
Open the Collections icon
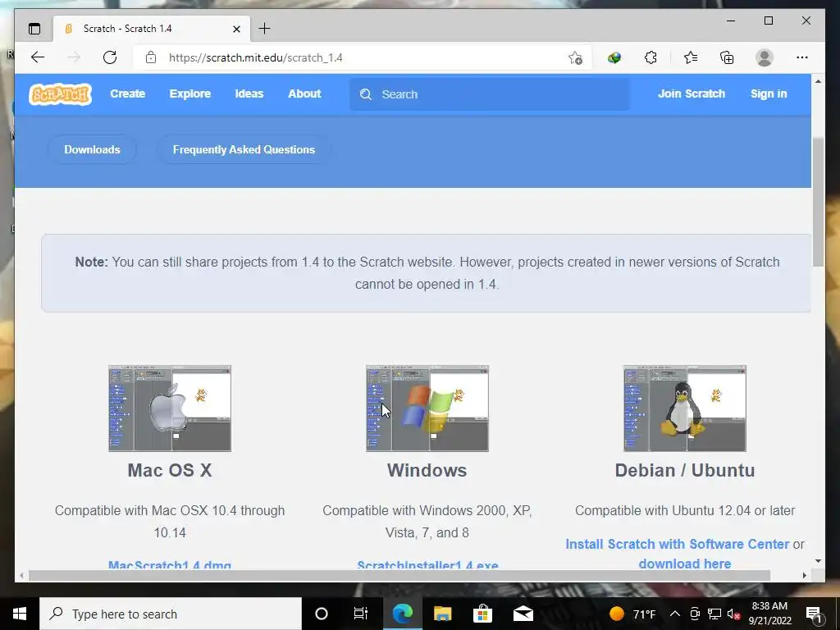pyautogui.click(x=727, y=57)
